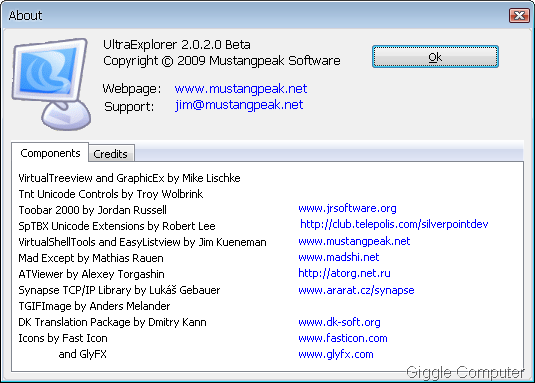Close the About dialog
The width and height of the screenshot is (535, 383).
(x=519, y=15)
